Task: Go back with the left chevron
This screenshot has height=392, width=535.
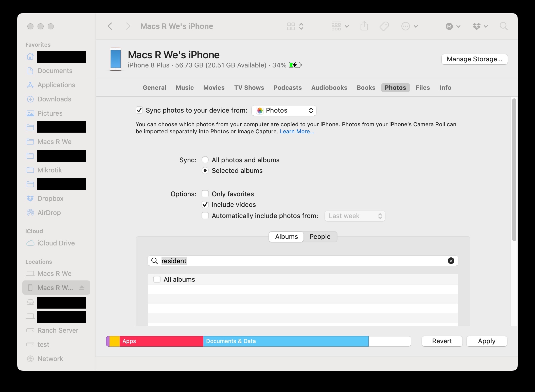Action: pyautogui.click(x=110, y=26)
